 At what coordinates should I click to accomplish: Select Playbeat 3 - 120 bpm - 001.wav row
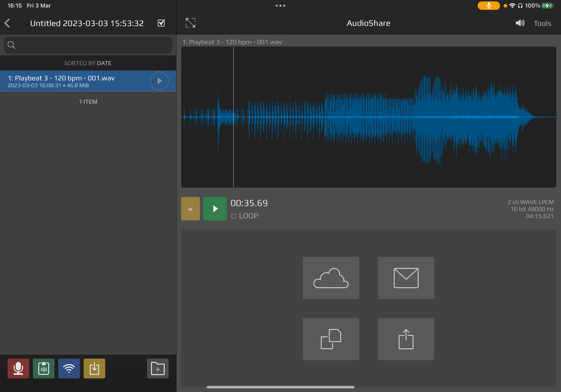pos(88,81)
